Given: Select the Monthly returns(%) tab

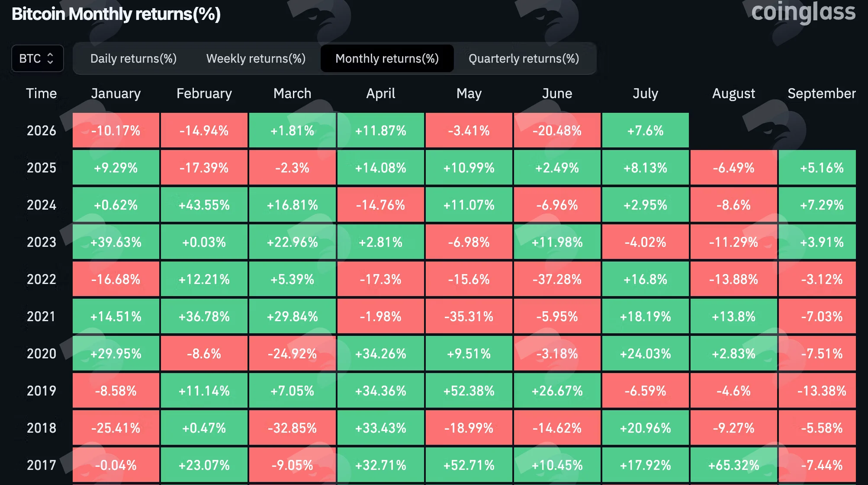Looking at the screenshot, I should coord(387,58).
